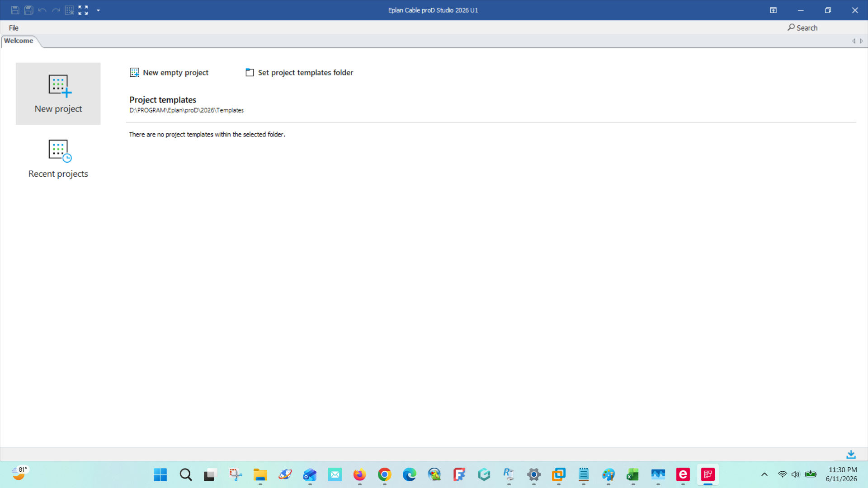Open the File menu

[x=14, y=28]
